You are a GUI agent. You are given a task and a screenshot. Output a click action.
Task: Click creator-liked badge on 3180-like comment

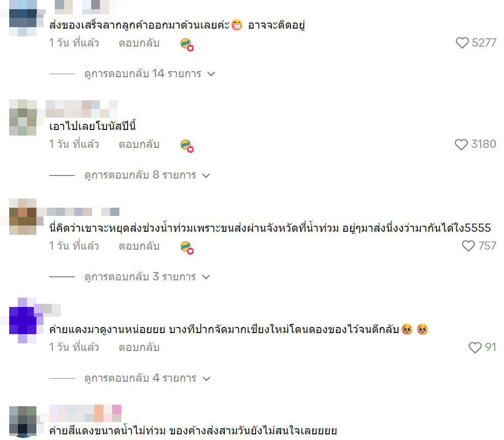187,146
